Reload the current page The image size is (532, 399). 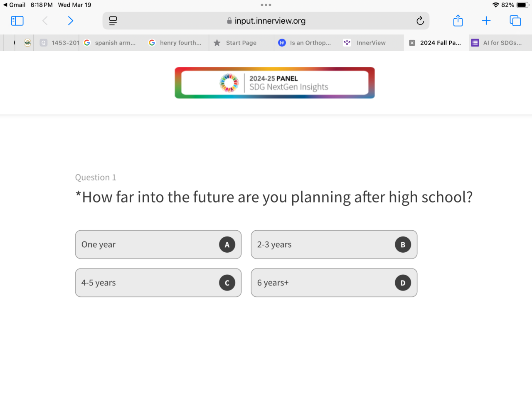coord(420,21)
